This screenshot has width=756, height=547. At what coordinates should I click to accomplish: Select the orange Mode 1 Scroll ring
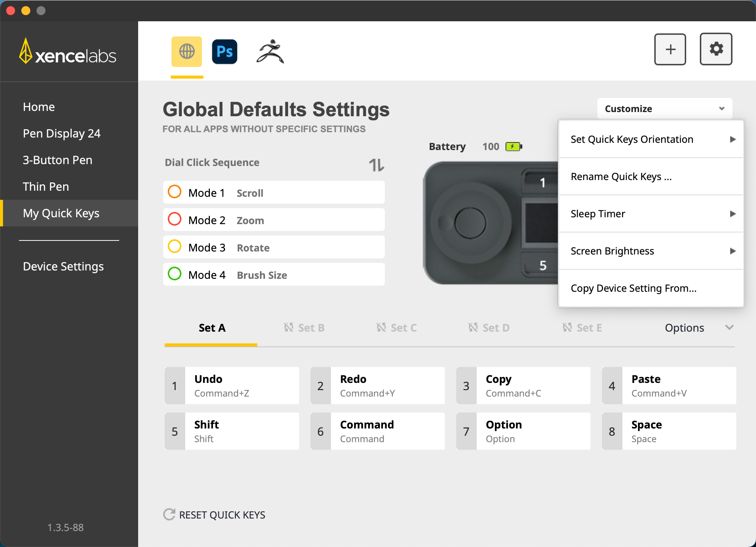pyautogui.click(x=175, y=192)
